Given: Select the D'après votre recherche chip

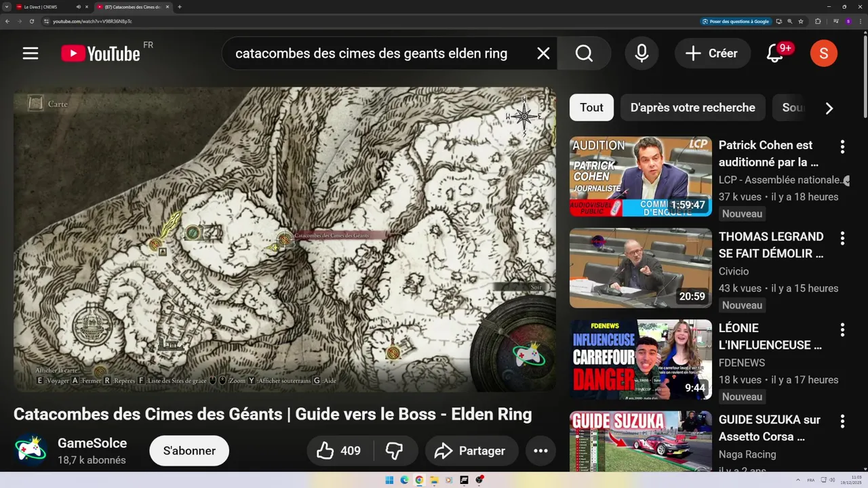Looking at the screenshot, I should pos(692,108).
